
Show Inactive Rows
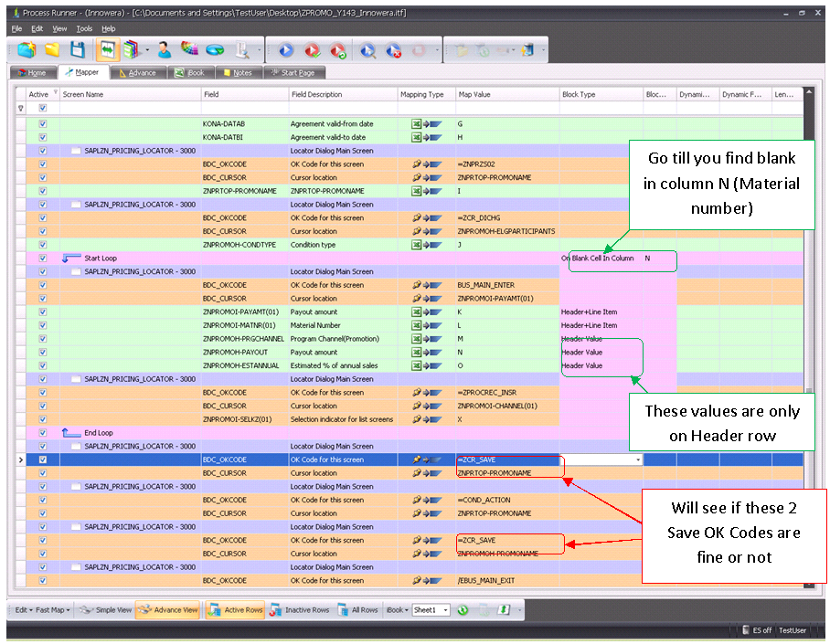point(300,610)
